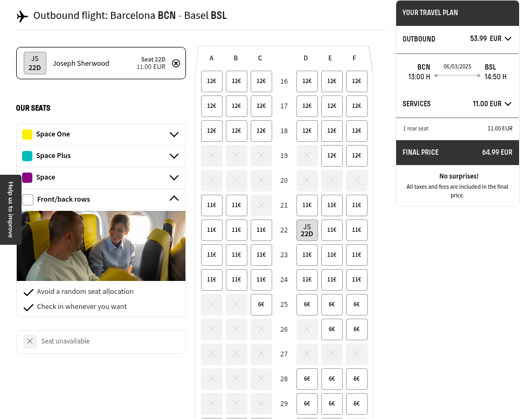Click unavailable seat 19A
This screenshot has height=419, width=532.
coord(212,156)
